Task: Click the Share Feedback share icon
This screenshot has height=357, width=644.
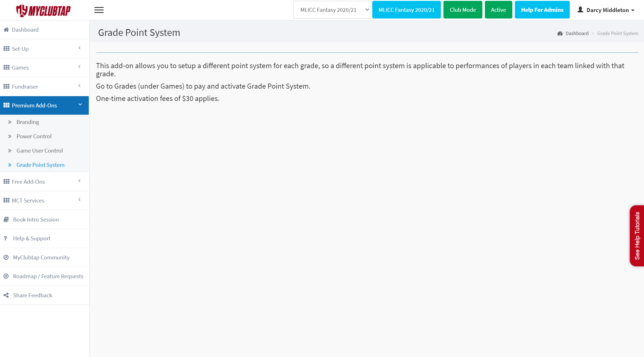Action: click(x=6, y=295)
